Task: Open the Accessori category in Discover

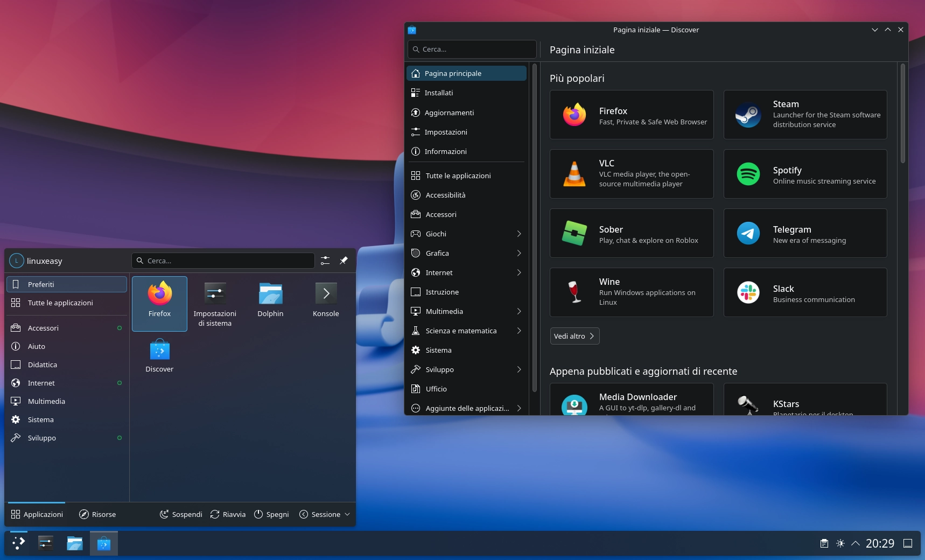Action: [x=466, y=214]
